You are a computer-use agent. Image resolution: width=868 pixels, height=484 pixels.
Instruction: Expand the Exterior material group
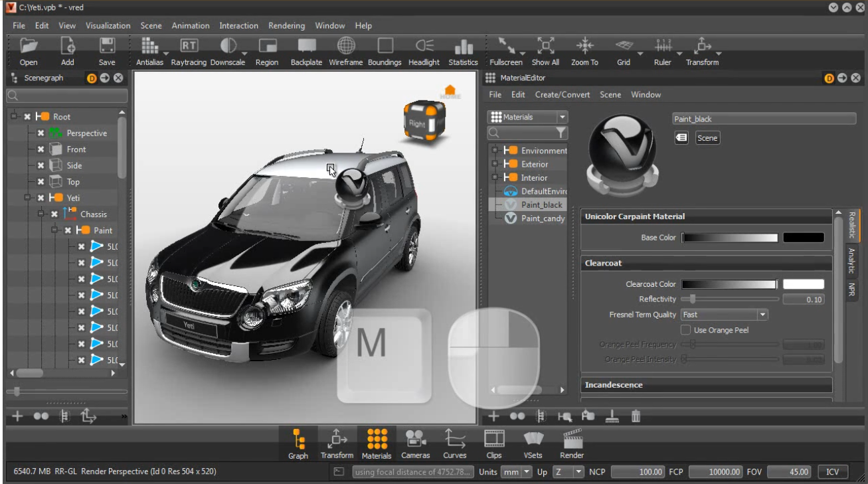point(495,164)
